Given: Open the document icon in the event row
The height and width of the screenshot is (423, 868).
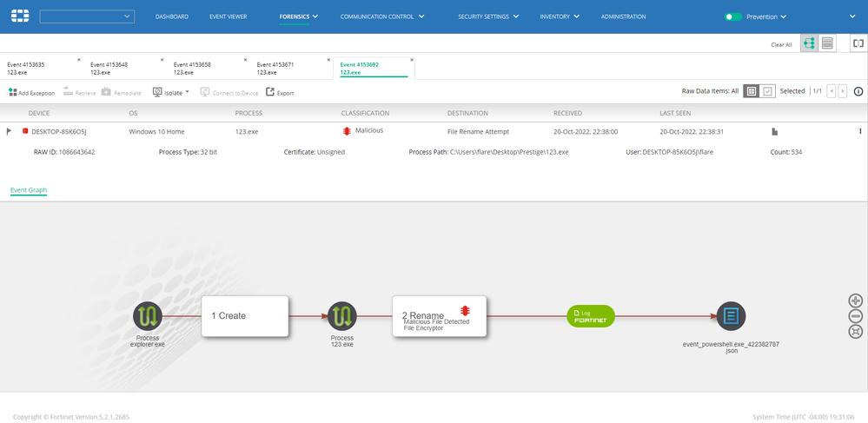Looking at the screenshot, I should click(x=775, y=131).
